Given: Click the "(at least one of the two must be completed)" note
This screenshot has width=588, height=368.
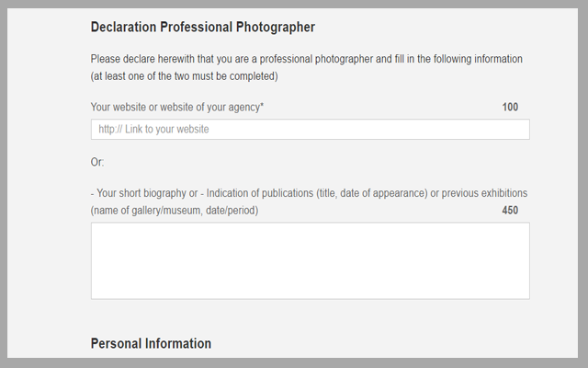Looking at the screenshot, I should (184, 75).
